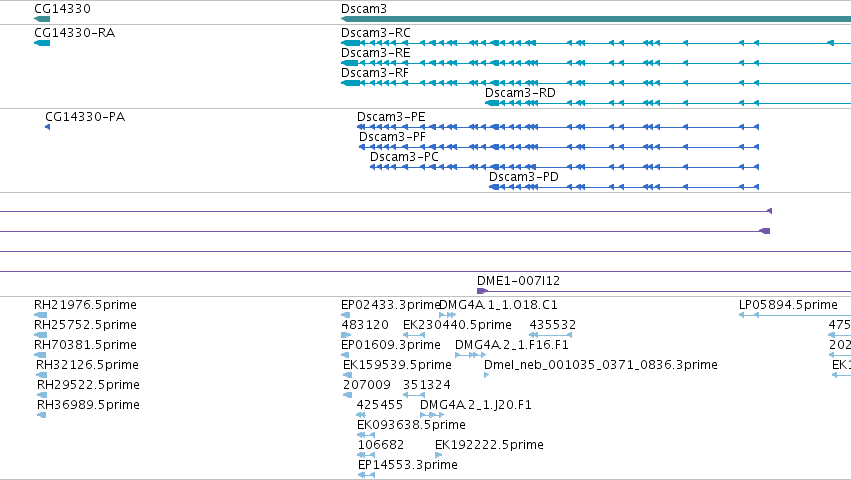
Task: Click the 351324 feature label
Action: 427,385
